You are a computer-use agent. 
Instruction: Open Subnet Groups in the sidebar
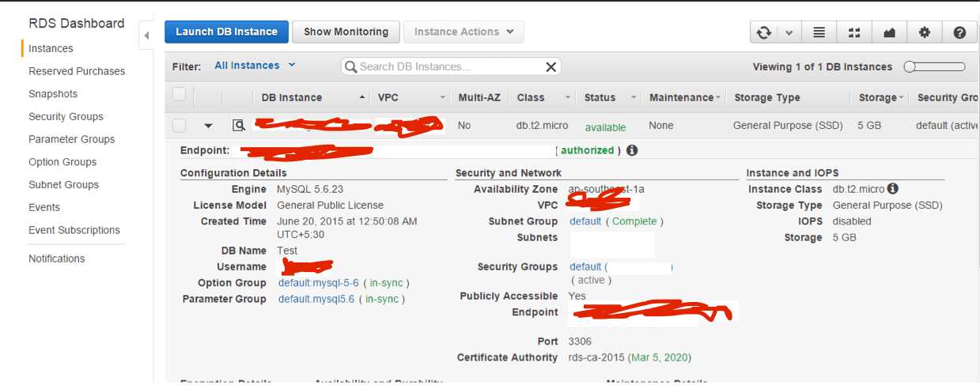(63, 184)
